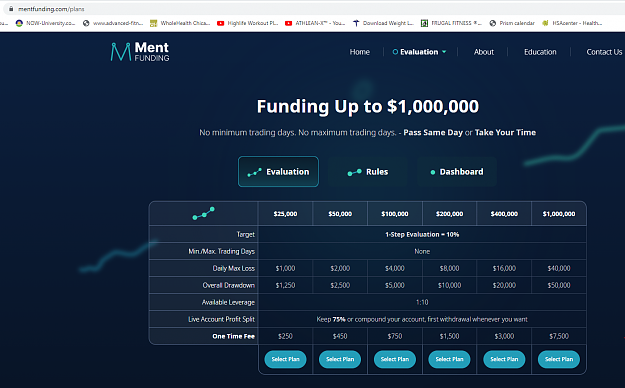Click the $3,000 one time fee
Viewport: 625px width, 388px height.
click(x=504, y=336)
